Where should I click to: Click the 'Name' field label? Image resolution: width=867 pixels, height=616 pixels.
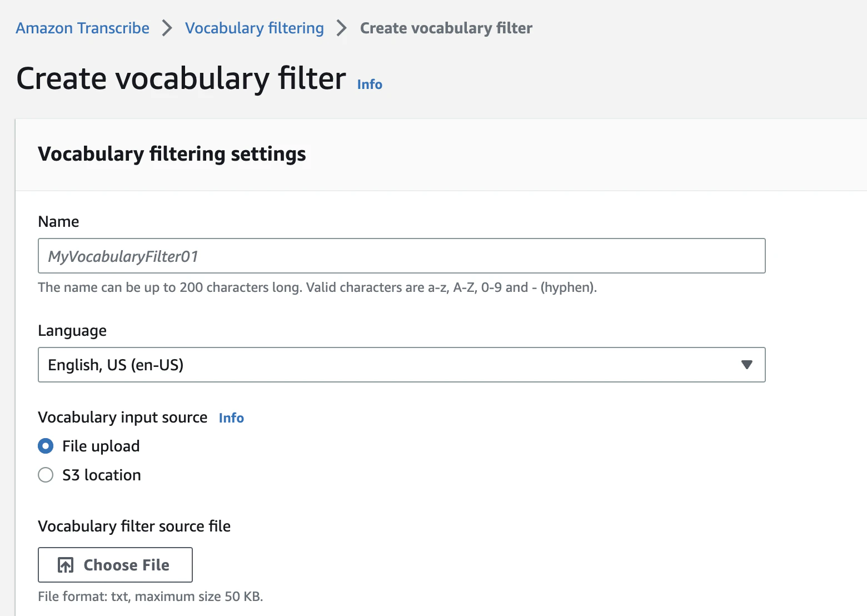pyautogui.click(x=58, y=222)
